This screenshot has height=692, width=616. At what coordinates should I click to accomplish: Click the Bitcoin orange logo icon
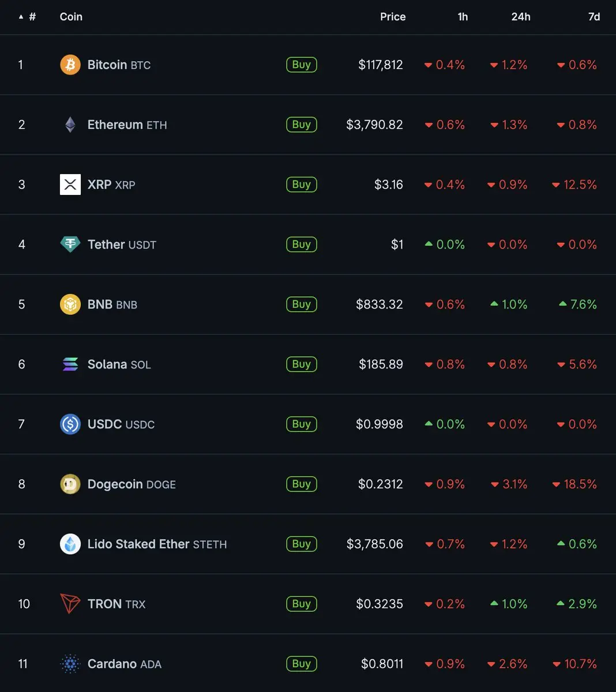pyautogui.click(x=70, y=65)
